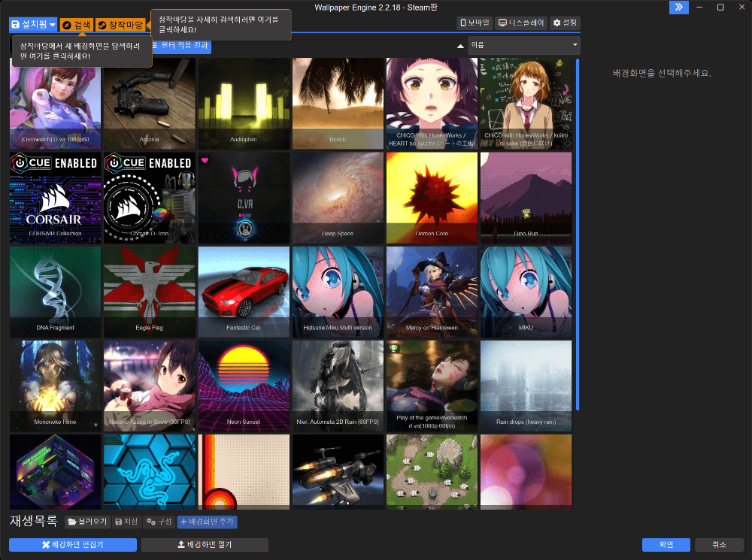Select the Fantastic Car wallpaper
This screenshot has width=752, height=560.
point(244,292)
